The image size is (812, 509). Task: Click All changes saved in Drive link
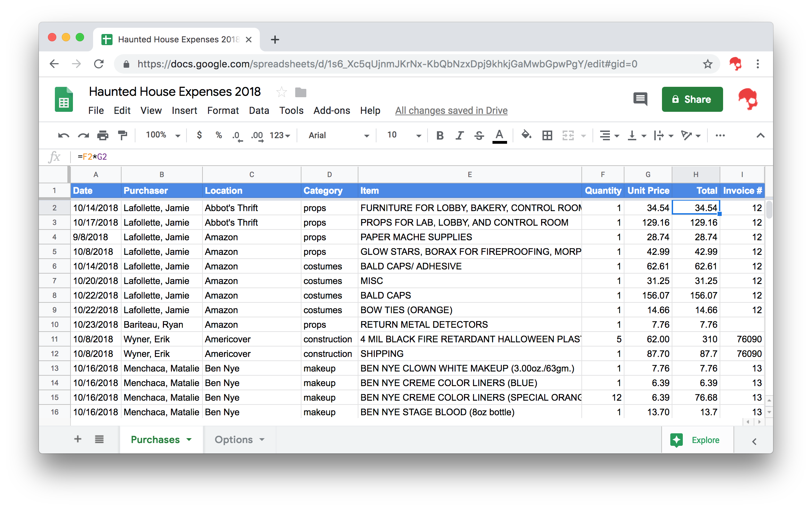click(451, 110)
